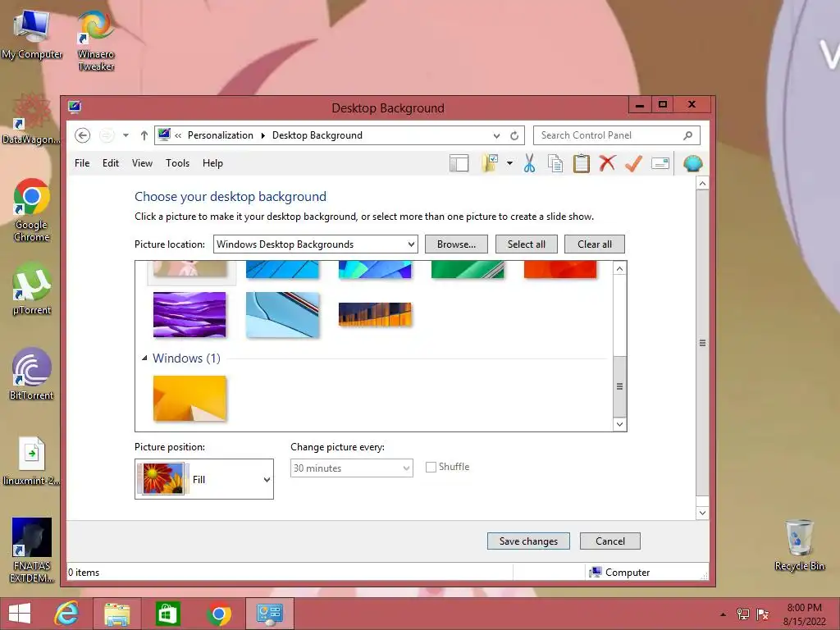Click the Forward navigation arrow

tap(107, 135)
